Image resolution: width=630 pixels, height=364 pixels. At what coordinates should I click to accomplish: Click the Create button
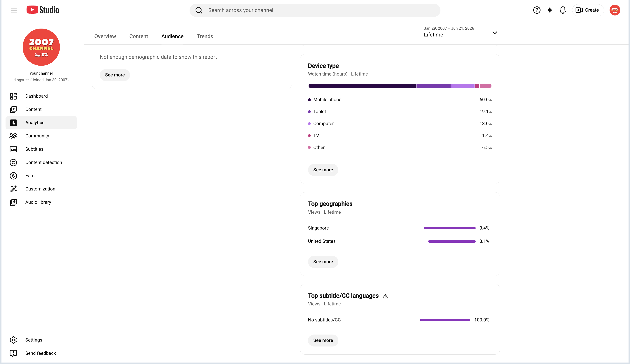click(588, 10)
